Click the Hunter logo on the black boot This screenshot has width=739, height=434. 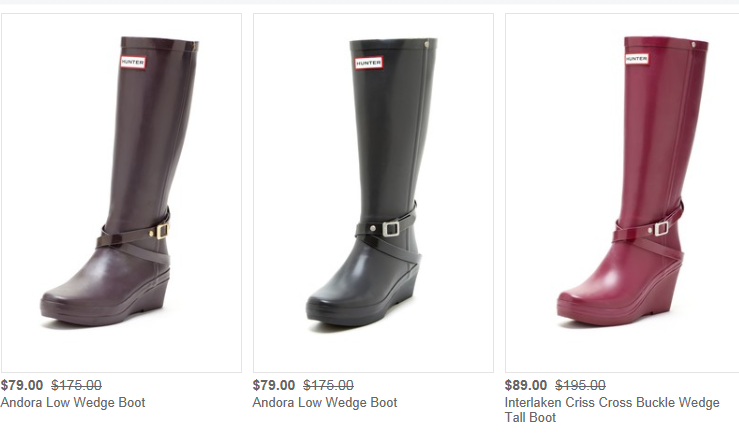coord(369,63)
